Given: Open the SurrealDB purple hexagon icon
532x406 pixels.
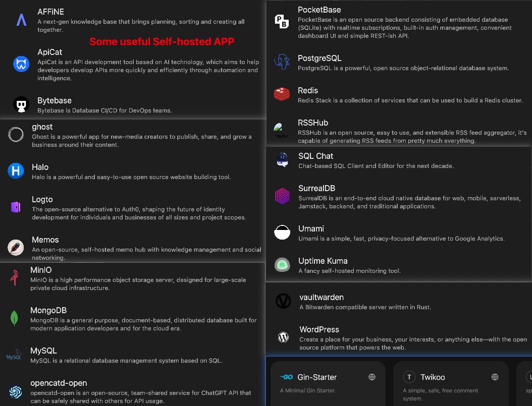Looking at the screenshot, I should point(282,196).
